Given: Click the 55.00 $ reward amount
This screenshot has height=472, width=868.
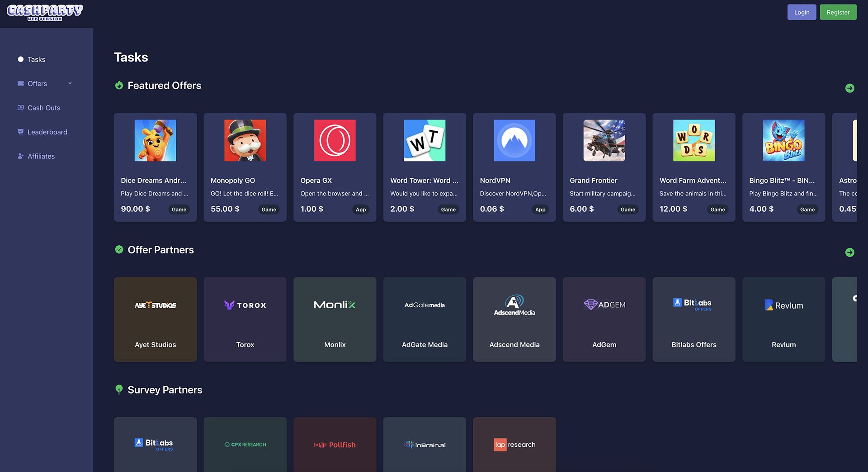Looking at the screenshot, I should click(225, 209).
